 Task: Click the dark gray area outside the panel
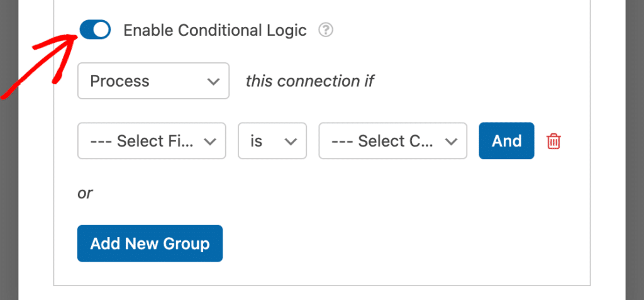634,151
